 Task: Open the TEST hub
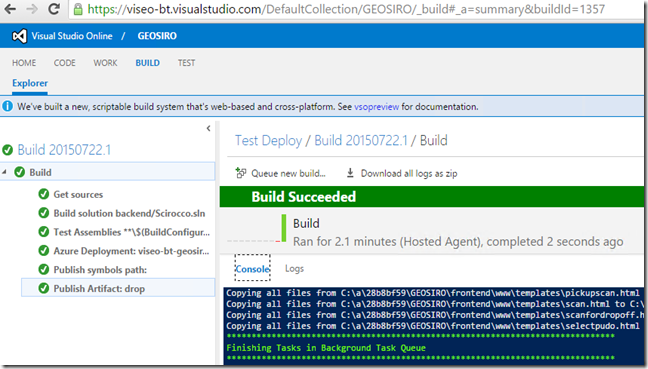186,63
